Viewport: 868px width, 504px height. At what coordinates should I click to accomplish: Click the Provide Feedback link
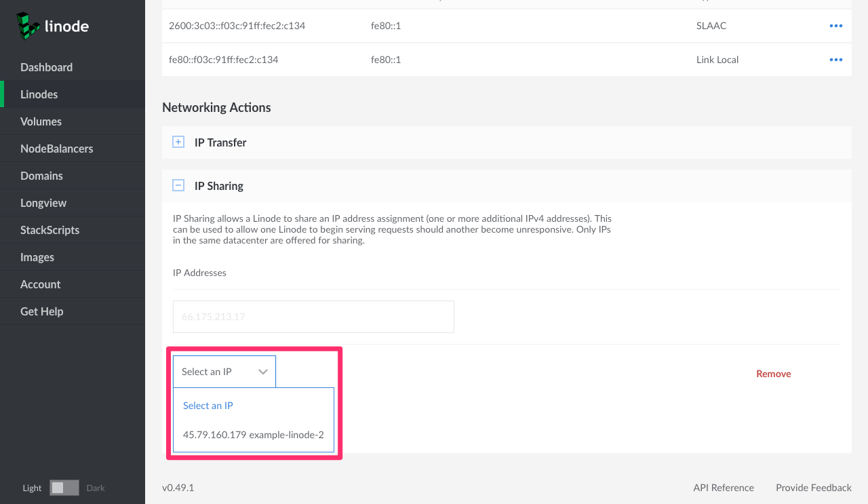[x=813, y=488]
